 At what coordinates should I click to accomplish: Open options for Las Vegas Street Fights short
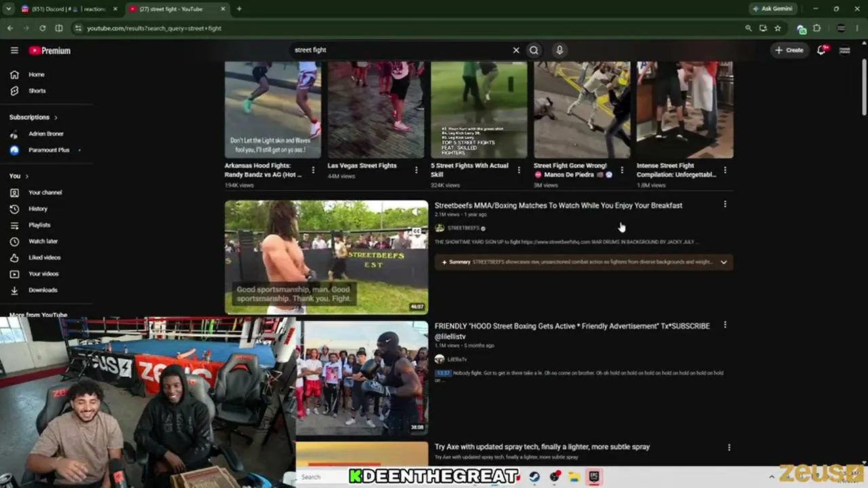416,170
